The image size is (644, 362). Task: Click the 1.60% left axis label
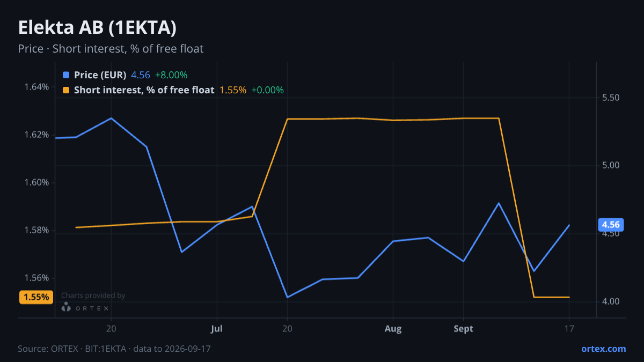pos(36,182)
